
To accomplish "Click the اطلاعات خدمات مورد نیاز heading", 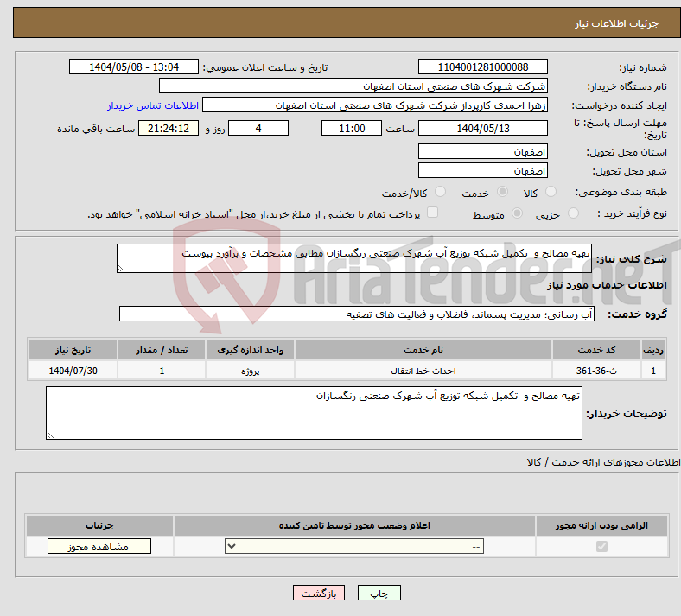I will (607, 285).
